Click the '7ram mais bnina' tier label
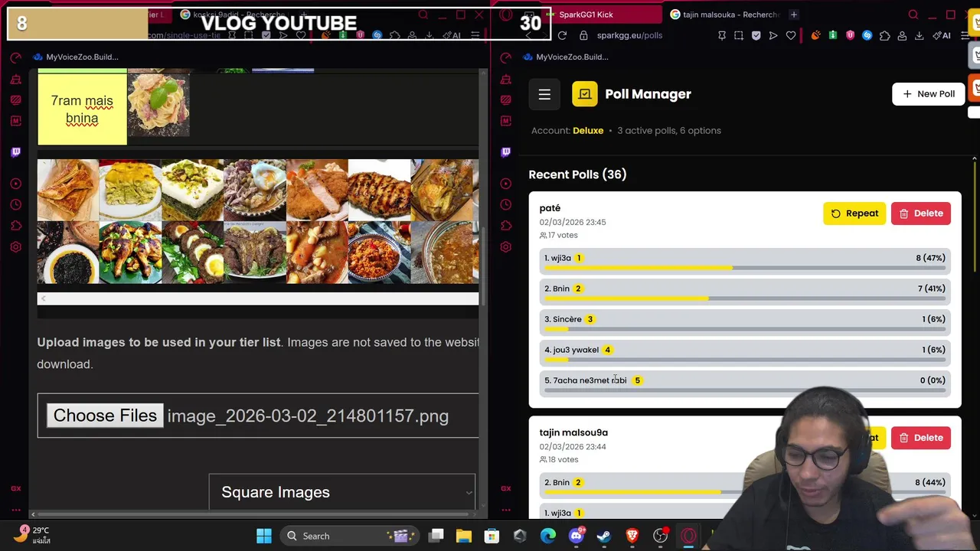Screen dimensions: 980x551 (82, 109)
